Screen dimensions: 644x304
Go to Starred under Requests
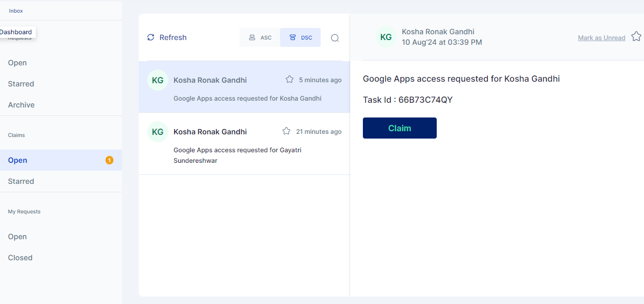(x=21, y=84)
